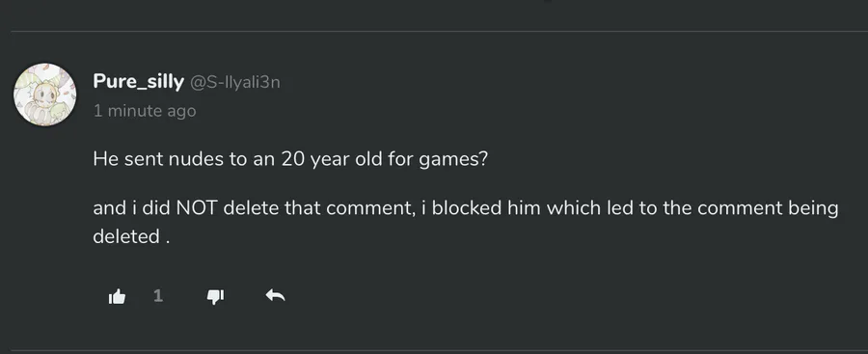Start a reply to Pure_silly
The width and height of the screenshot is (868, 354).
click(x=275, y=296)
